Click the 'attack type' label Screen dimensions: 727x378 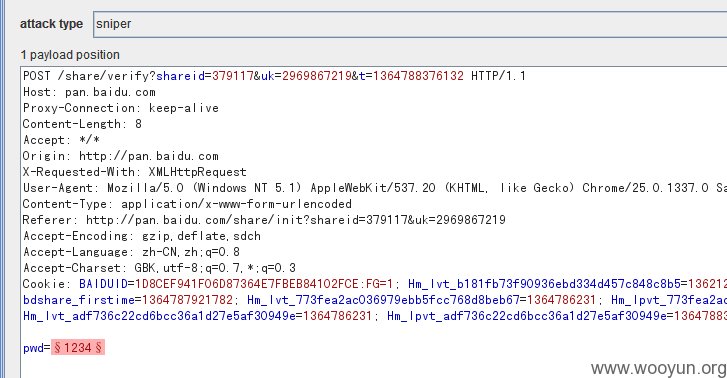51,24
